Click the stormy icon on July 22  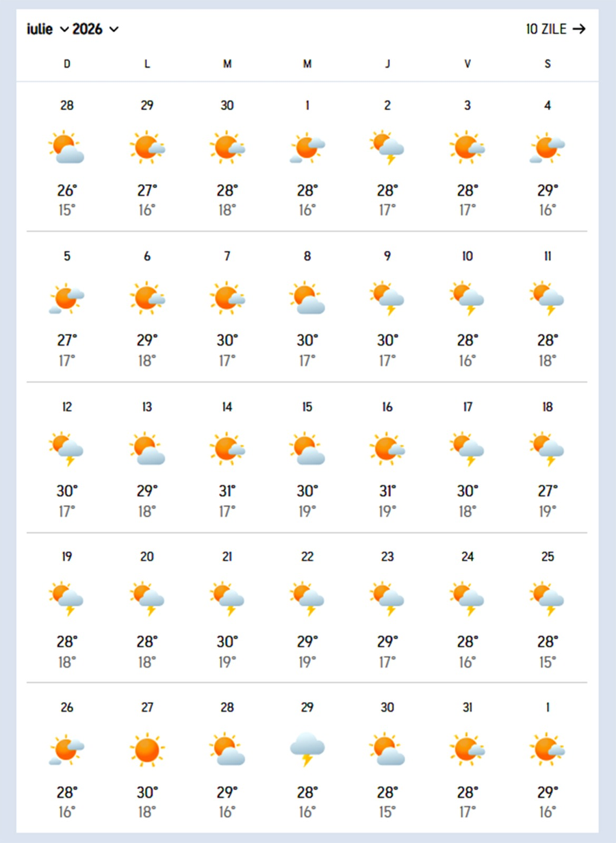point(307,599)
